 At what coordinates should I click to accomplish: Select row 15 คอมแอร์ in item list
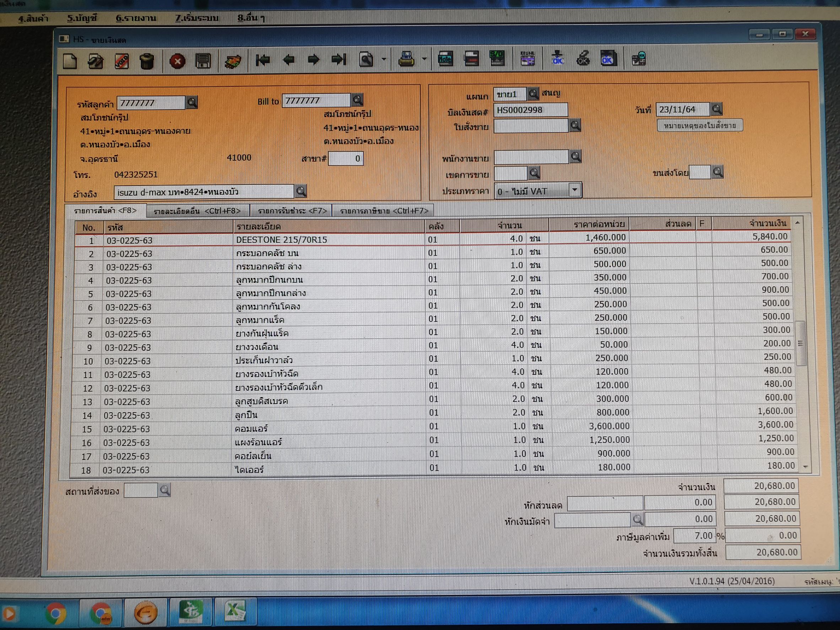point(251,429)
